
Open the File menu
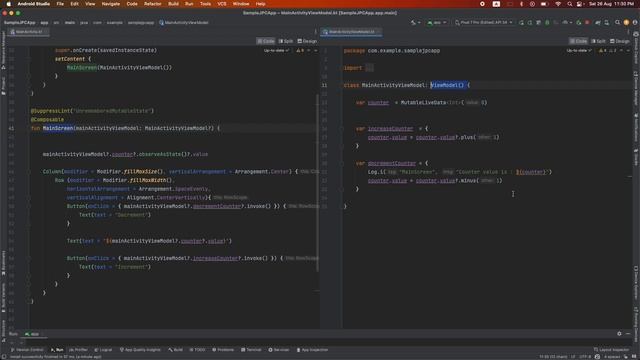(x=60, y=4)
